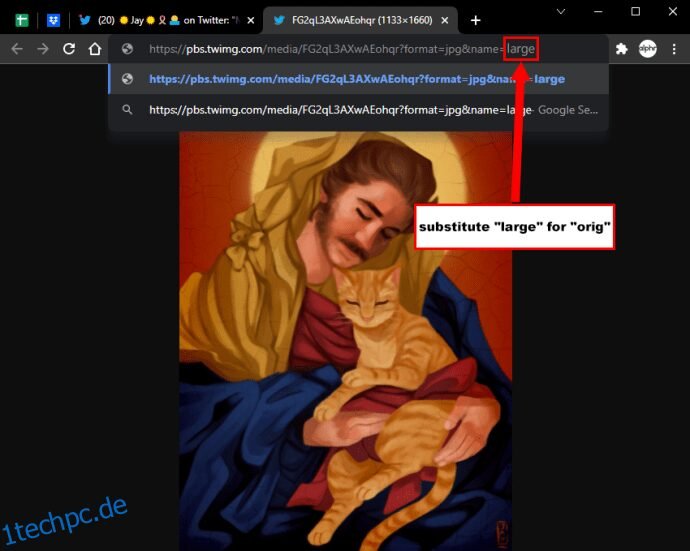Expand the tab search chevron
This screenshot has width=690, height=551.
[x=561, y=11]
